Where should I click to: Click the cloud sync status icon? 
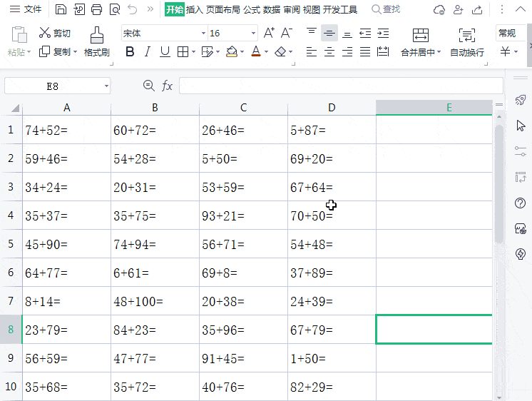click(439, 9)
